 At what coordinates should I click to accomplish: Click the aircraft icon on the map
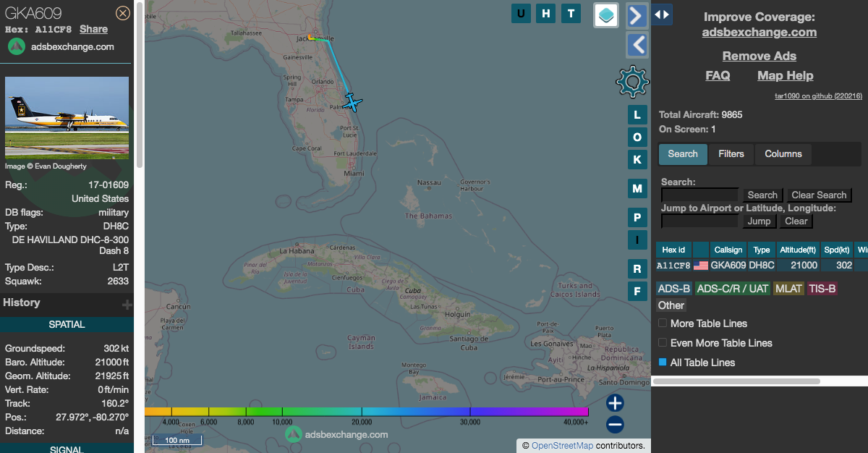coord(352,102)
